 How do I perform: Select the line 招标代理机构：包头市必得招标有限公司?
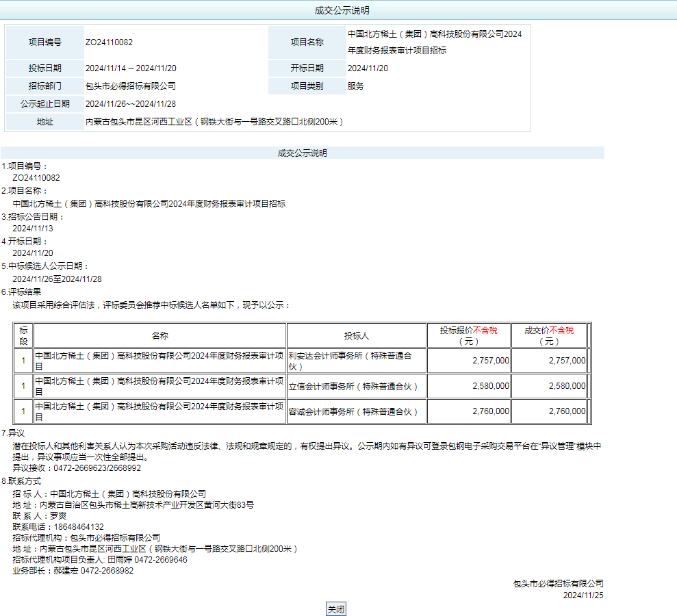(86, 538)
